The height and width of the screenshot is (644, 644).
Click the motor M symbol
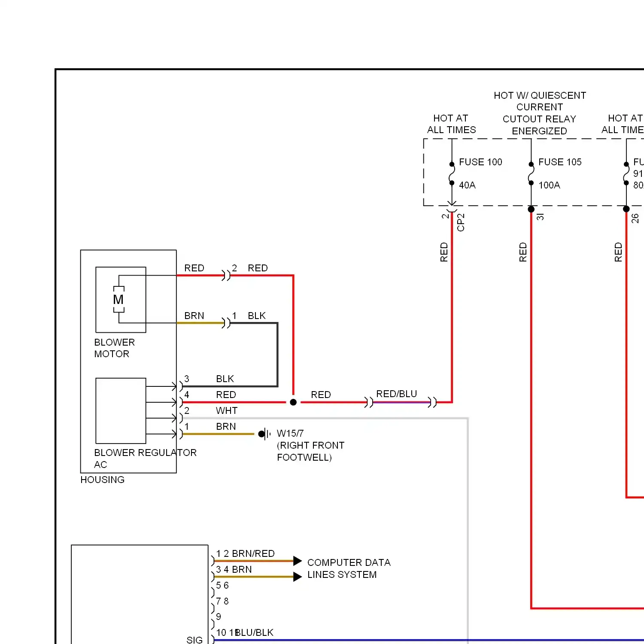118,299
